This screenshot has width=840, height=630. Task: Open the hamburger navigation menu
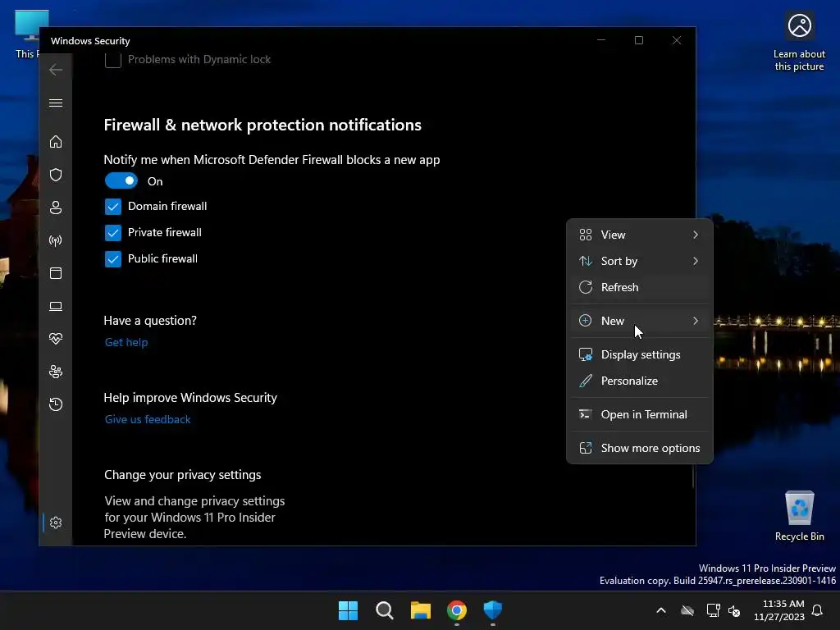tap(56, 103)
